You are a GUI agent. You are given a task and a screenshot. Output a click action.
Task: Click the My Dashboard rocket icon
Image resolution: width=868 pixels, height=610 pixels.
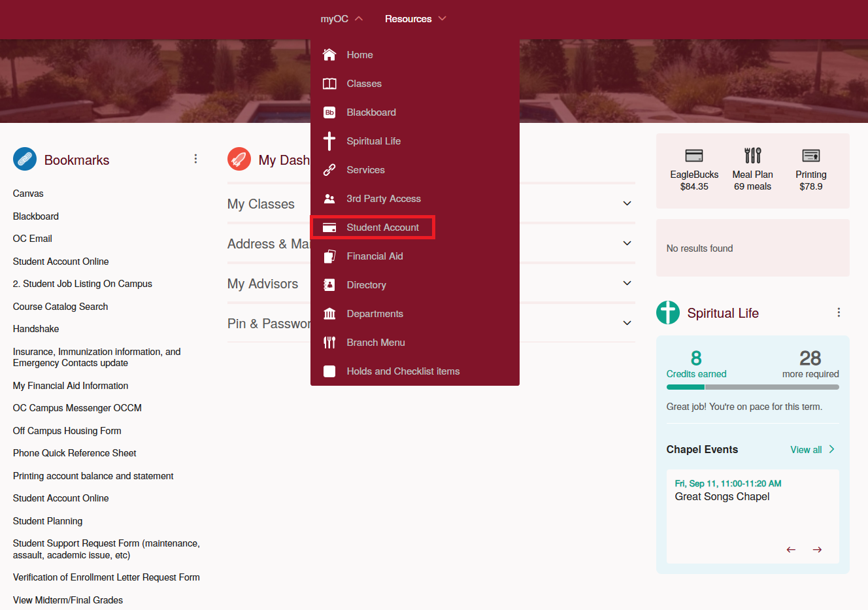coord(239,159)
